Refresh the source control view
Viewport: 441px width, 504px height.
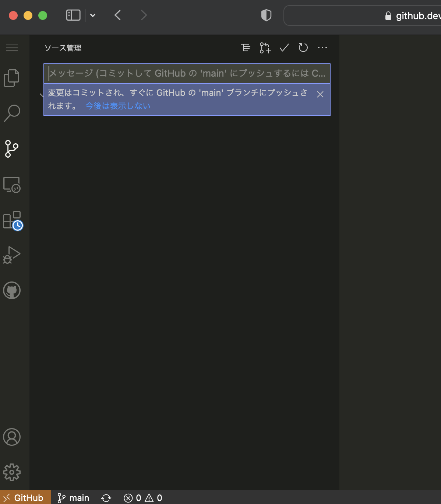(x=303, y=48)
